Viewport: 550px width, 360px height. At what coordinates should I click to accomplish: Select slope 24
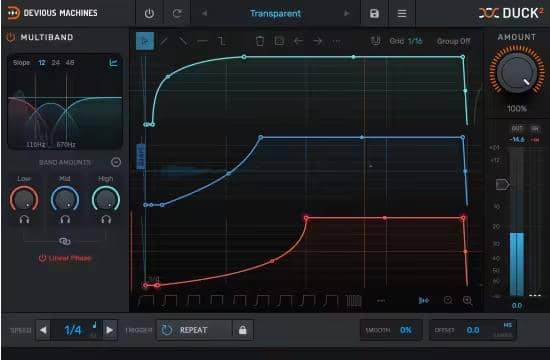point(55,62)
